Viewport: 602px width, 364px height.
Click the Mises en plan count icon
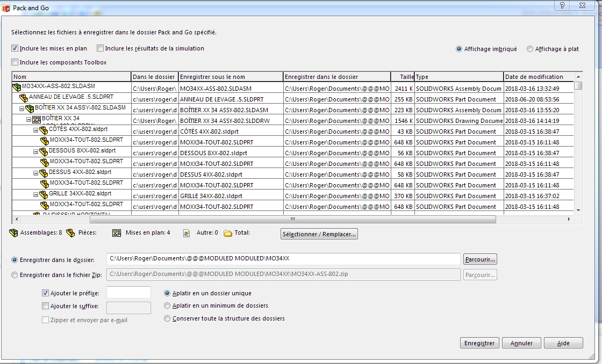pyautogui.click(x=117, y=233)
